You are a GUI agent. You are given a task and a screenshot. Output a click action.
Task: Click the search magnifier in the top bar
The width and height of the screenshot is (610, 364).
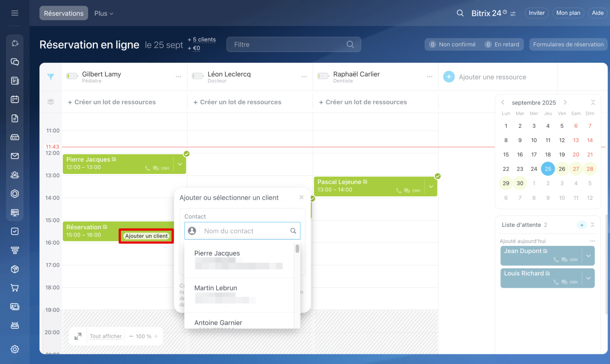[460, 13]
